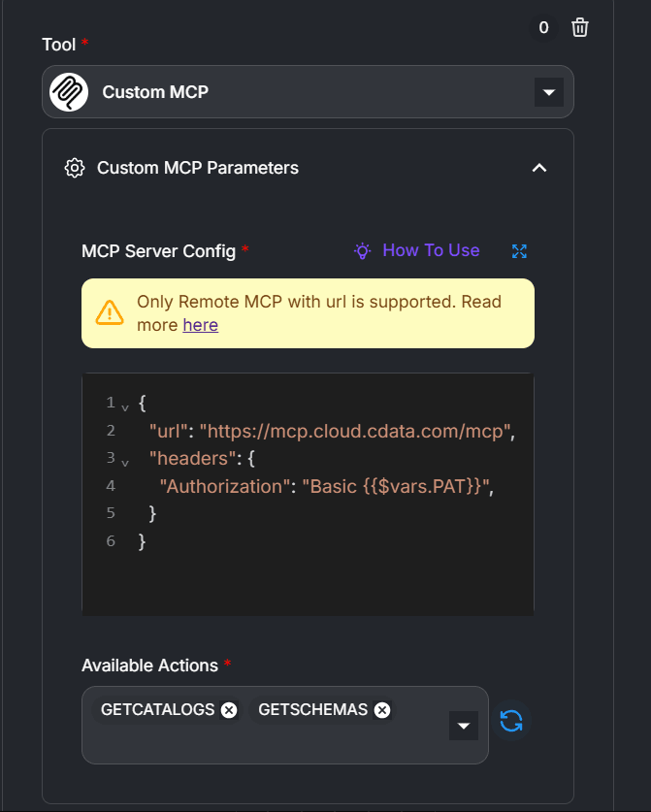651x812 pixels.
Task: Fold the headers block at line 3
Action: 125,460
